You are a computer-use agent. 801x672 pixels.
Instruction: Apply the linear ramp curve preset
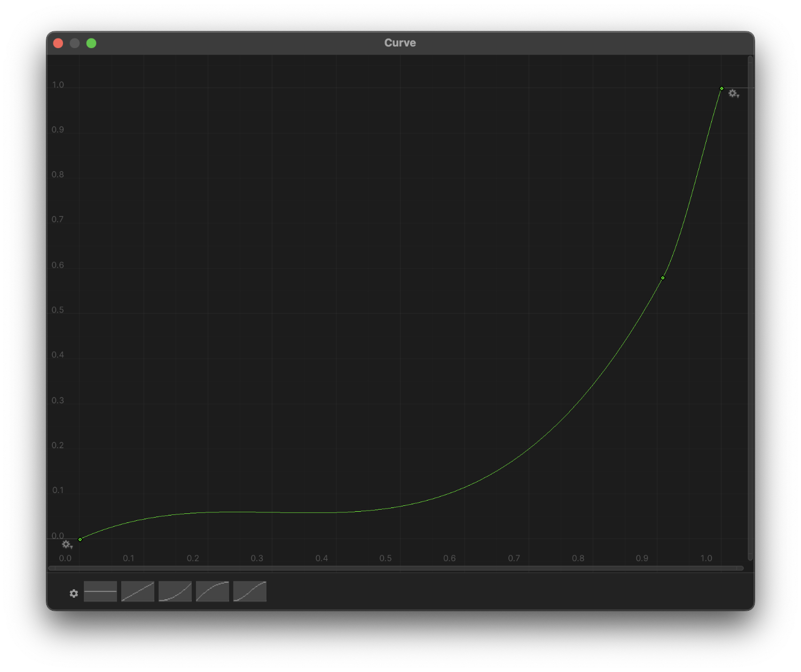(138, 591)
